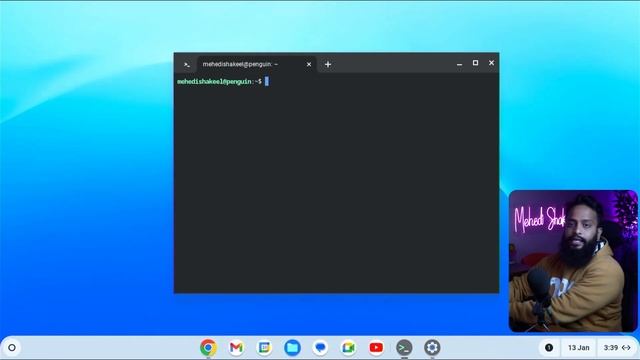This screenshot has height=360, width=640.
Task: Maximize the Terminal window
Action: click(476, 63)
